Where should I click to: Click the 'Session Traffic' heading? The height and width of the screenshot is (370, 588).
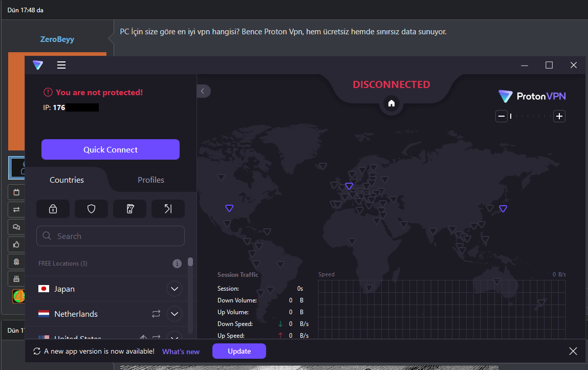pyautogui.click(x=238, y=275)
